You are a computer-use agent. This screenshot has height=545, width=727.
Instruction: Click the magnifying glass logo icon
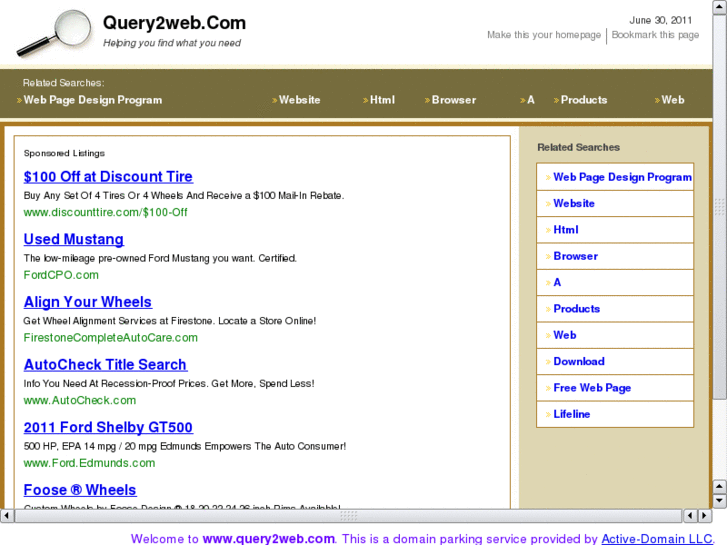54,33
